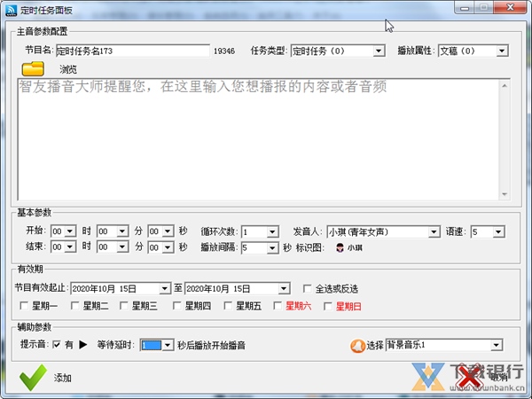Open the 发音人 voice dropdown

pyautogui.click(x=434, y=232)
